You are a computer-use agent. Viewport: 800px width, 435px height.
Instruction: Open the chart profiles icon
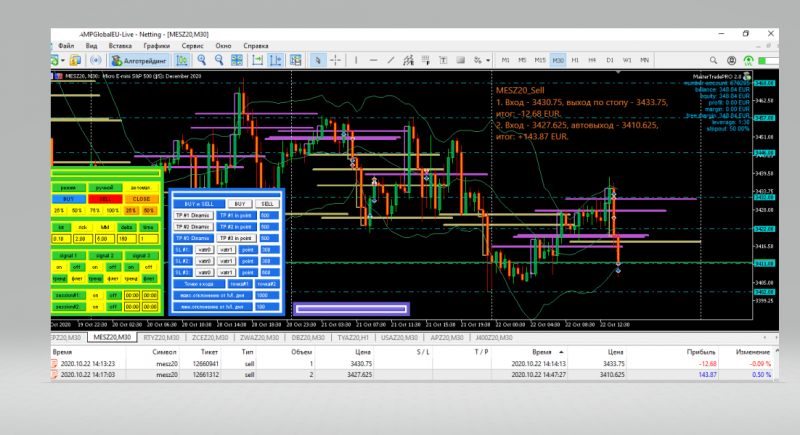point(76,61)
